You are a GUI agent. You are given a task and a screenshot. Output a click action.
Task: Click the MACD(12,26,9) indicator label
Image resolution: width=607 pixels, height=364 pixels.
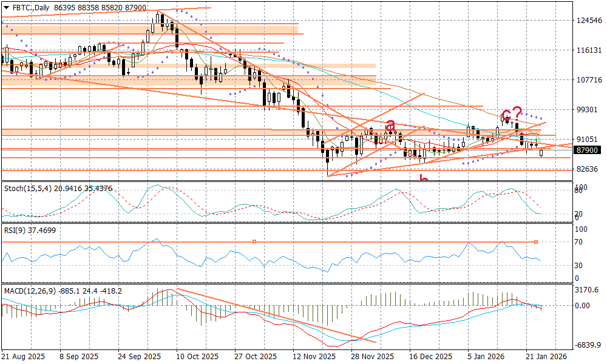30,291
